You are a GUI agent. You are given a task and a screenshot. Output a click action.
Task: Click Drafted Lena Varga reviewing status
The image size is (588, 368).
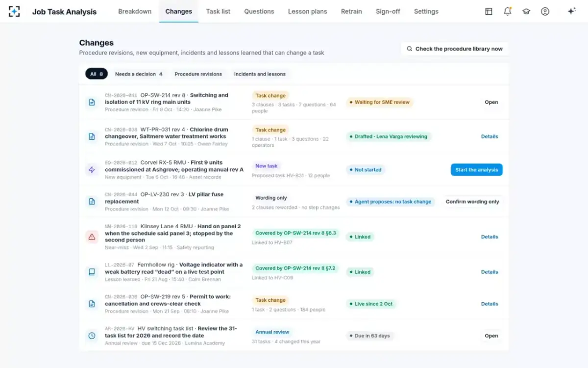pyautogui.click(x=389, y=136)
